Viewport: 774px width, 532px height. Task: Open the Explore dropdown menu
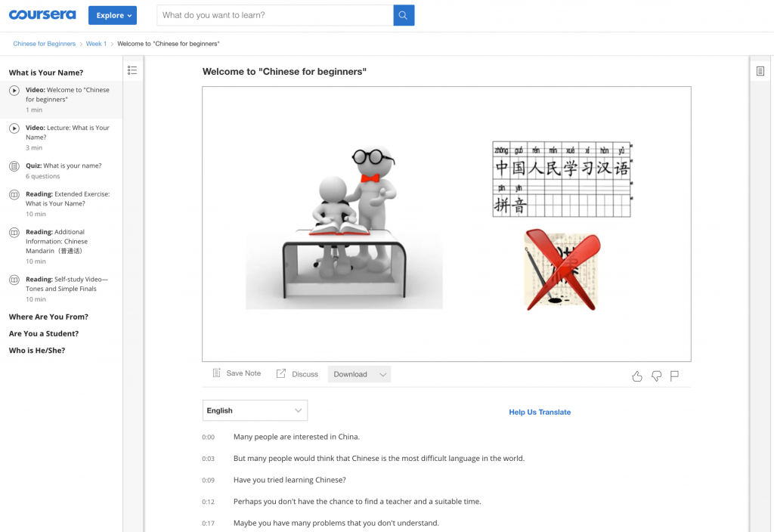click(x=113, y=15)
